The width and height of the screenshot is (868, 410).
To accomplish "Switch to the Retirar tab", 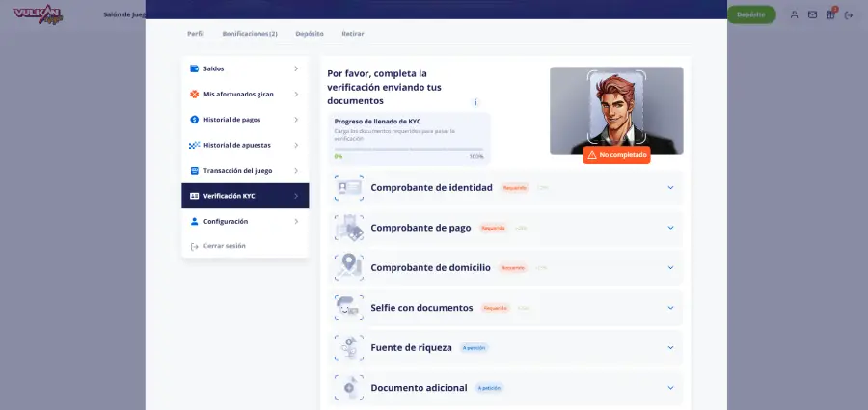I will (x=353, y=33).
